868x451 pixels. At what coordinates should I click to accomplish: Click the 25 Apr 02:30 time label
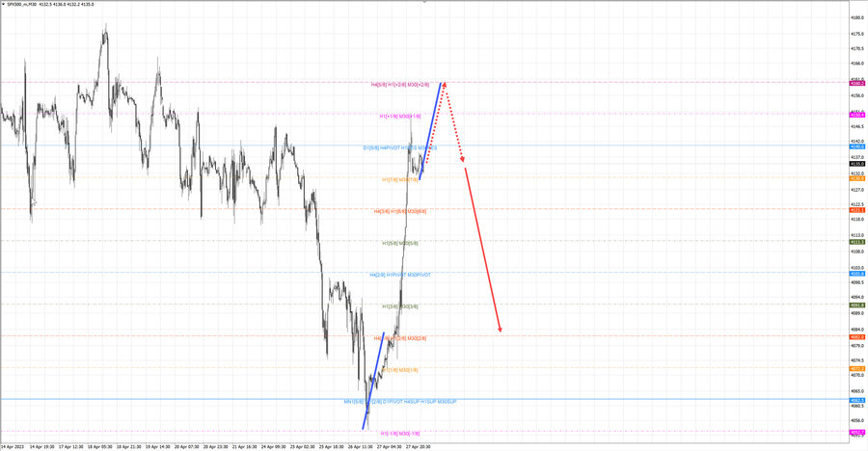click(302, 446)
